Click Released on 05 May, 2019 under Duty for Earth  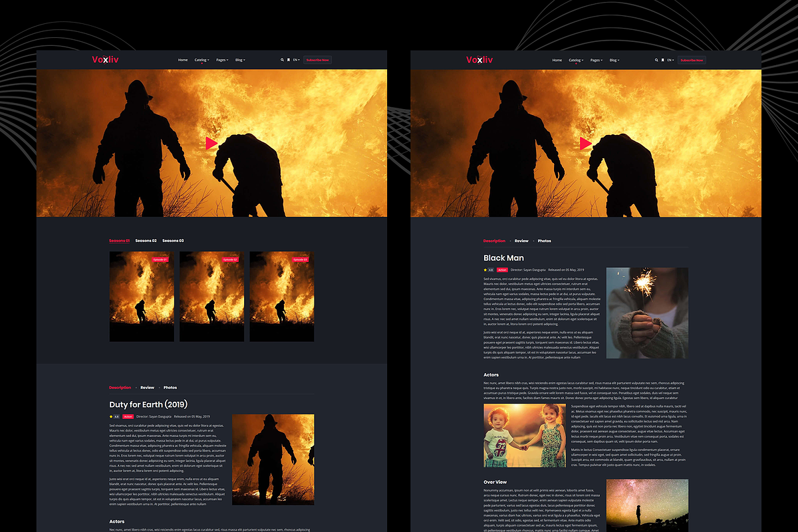(192, 416)
